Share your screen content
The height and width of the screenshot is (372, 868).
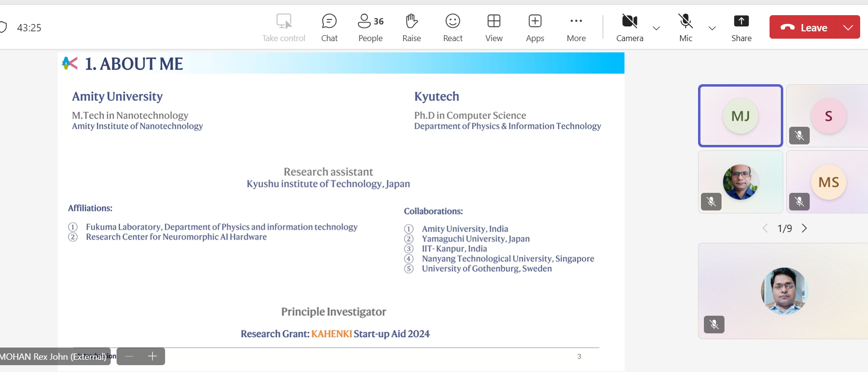tap(741, 27)
